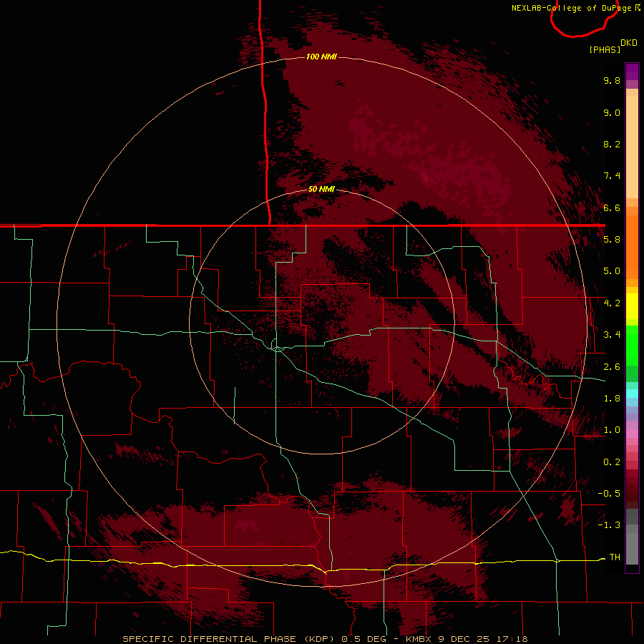
Task: Click the 2.6 scale label
Action: (x=612, y=367)
